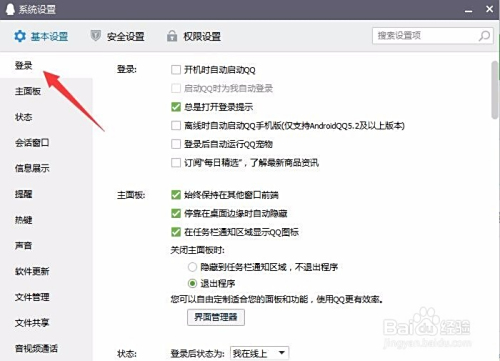Select 退出程序 radio option
The image size is (500, 361).
click(x=192, y=284)
